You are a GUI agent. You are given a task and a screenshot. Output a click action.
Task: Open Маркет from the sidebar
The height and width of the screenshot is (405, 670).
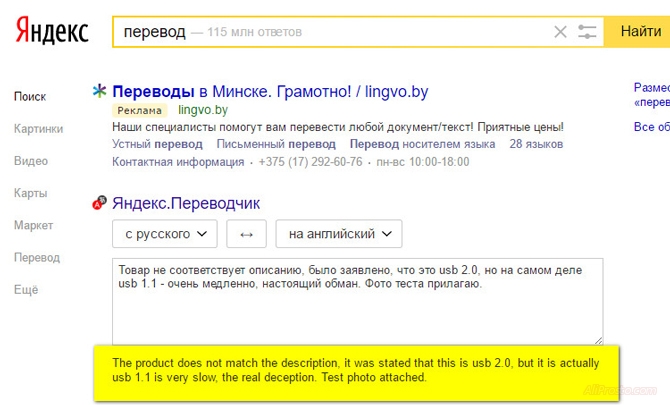[33, 225]
